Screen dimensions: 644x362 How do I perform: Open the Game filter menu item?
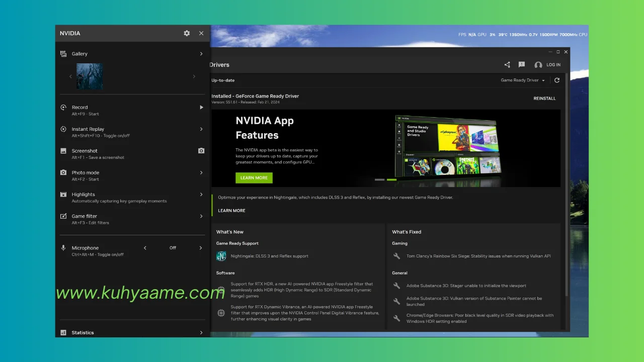(x=133, y=219)
